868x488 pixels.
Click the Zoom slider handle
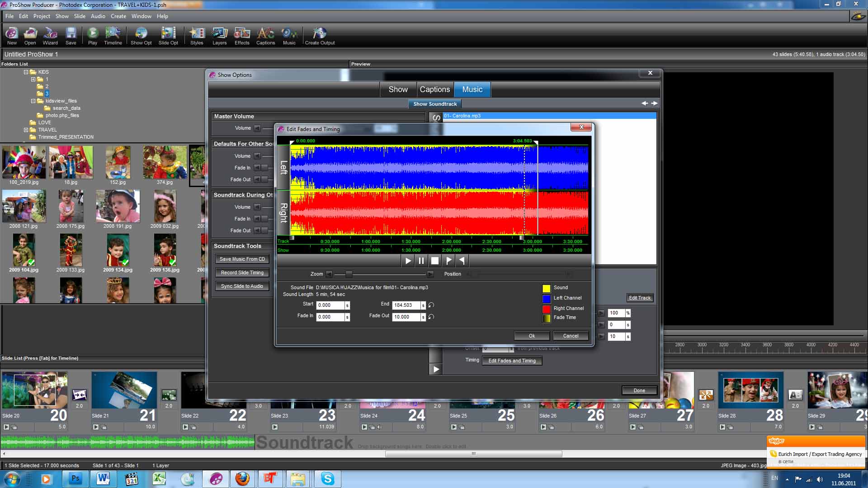349,274
